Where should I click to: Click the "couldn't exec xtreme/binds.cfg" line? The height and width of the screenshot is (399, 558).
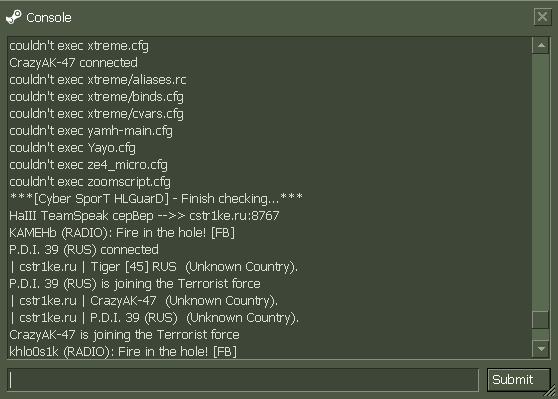(x=96, y=97)
